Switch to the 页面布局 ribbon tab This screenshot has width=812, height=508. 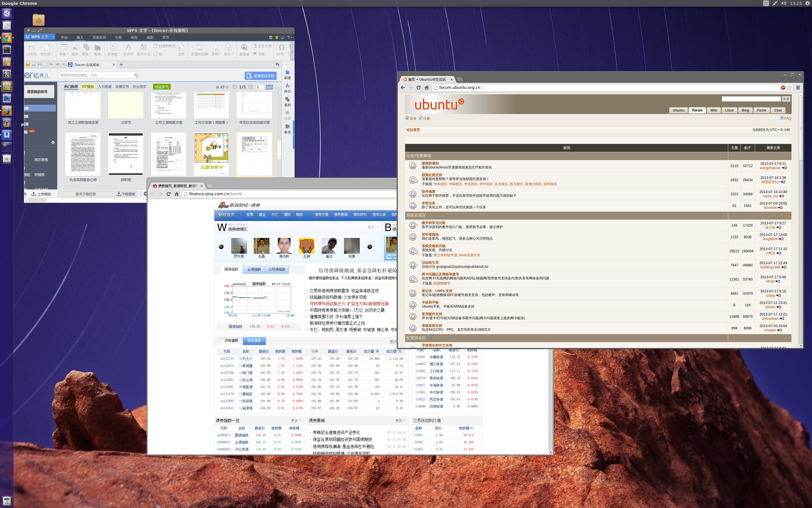click(x=99, y=37)
